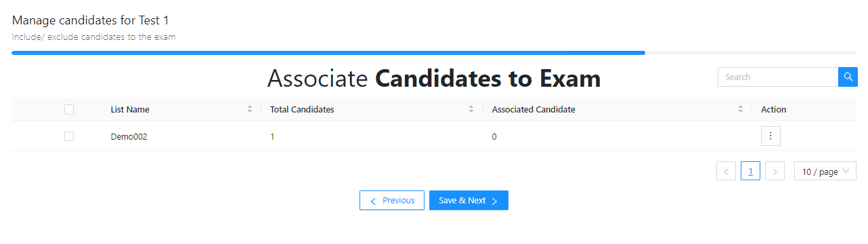This screenshot has width=868, height=244.
Task: Go to previous page with left chevron
Action: pos(726,171)
